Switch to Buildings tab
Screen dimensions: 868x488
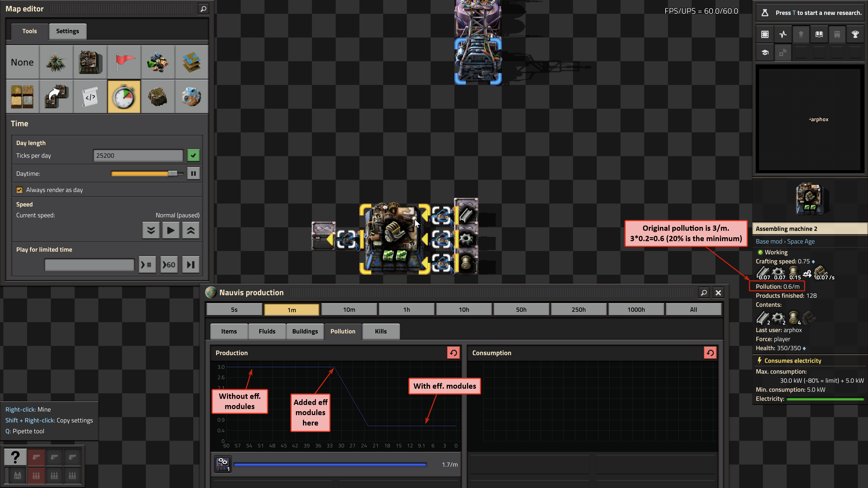point(305,331)
